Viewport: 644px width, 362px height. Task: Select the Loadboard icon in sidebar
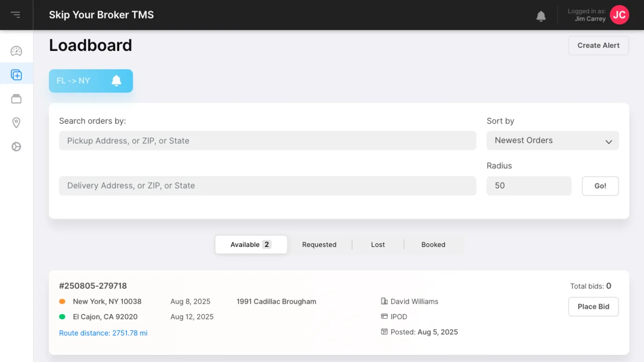[x=16, y=75]
